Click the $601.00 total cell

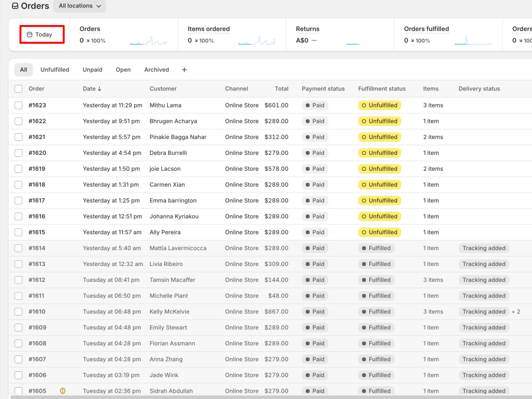277,105
